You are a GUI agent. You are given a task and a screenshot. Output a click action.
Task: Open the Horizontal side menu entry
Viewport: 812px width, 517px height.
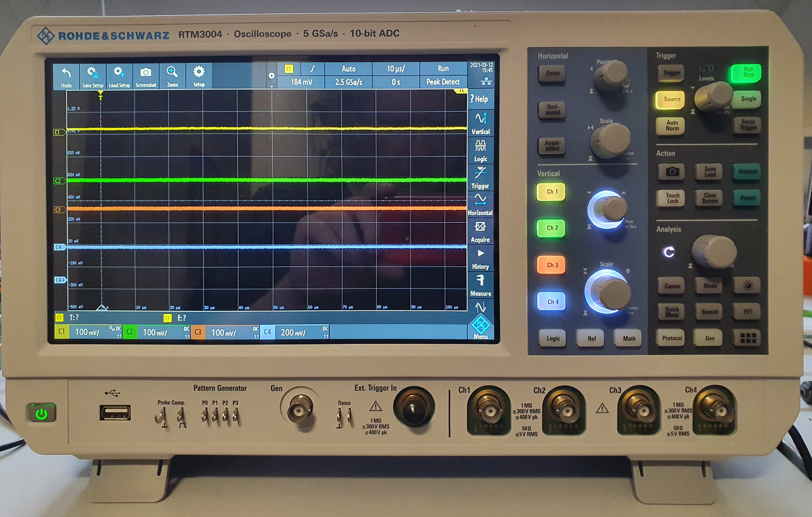(x=480, y=204)
